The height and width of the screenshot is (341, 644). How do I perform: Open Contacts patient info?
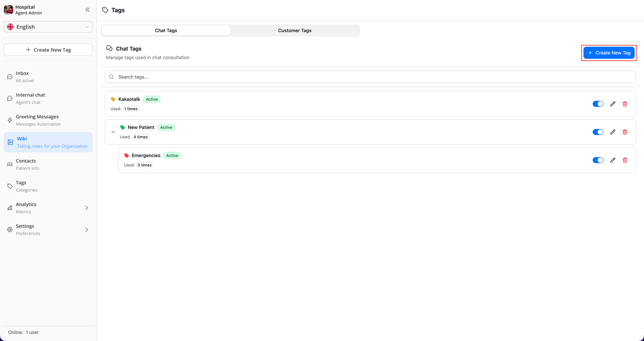[26, 164]
